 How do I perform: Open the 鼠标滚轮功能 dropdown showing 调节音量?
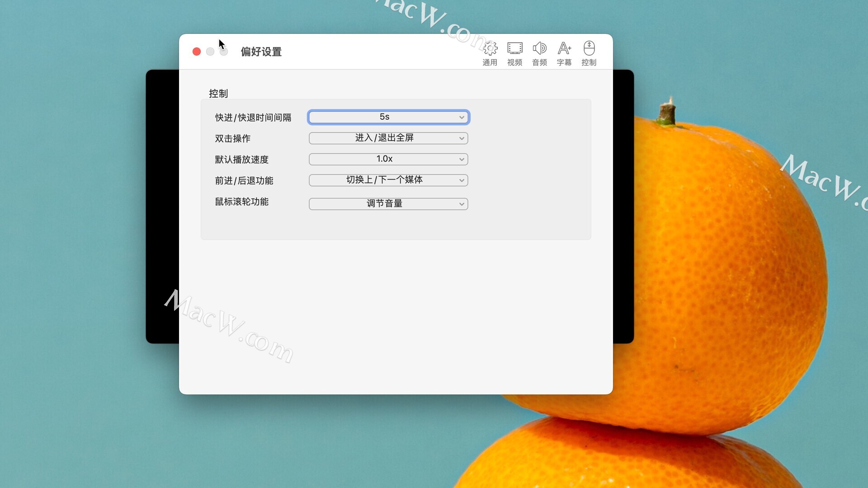point(388,204)
